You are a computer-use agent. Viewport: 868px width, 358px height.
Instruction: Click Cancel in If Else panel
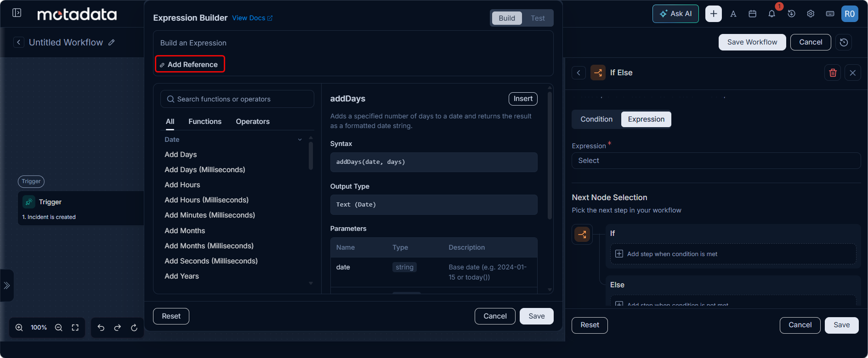[800, 325]
